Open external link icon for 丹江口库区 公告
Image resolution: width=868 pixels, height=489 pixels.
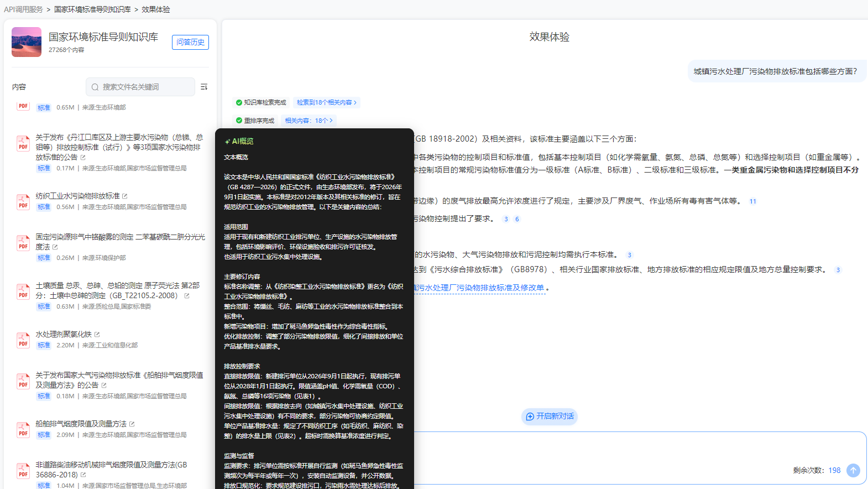click(83, 158)
